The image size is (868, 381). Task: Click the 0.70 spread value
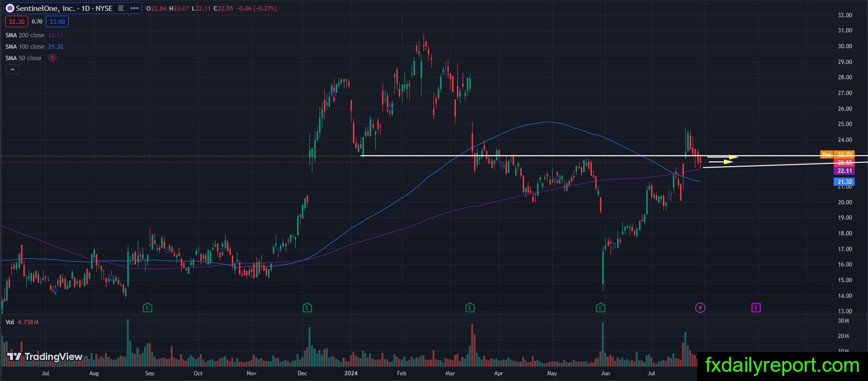click(37, 21)
